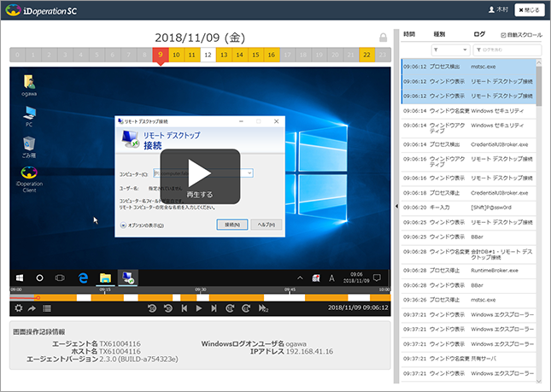Click the large 再生する play overlay
Screen dimensions: 551x392
[x=200, y=176]
